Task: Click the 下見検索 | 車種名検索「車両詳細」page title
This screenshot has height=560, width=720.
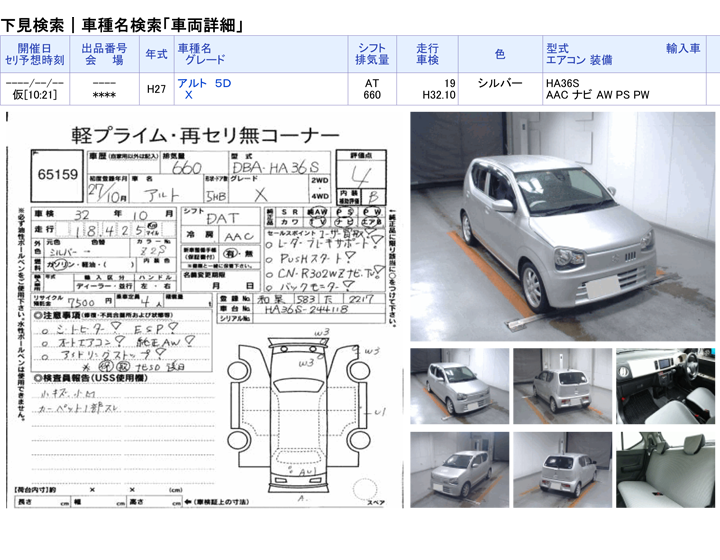Action: pos(122,25)
